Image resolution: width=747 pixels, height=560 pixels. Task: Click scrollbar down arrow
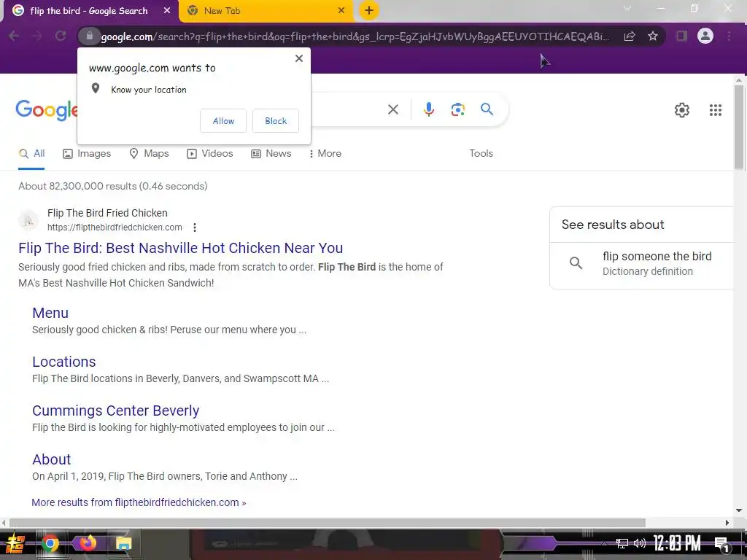(739, 510)
